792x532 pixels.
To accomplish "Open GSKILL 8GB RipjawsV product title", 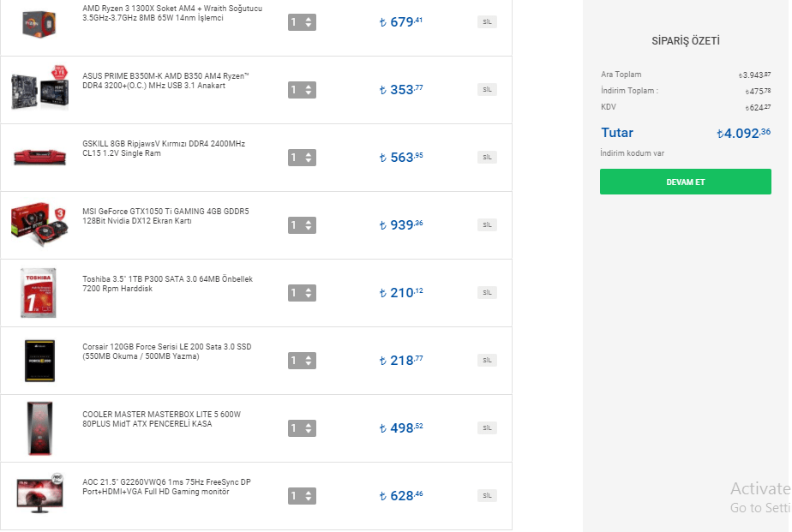I will point(164,148).
